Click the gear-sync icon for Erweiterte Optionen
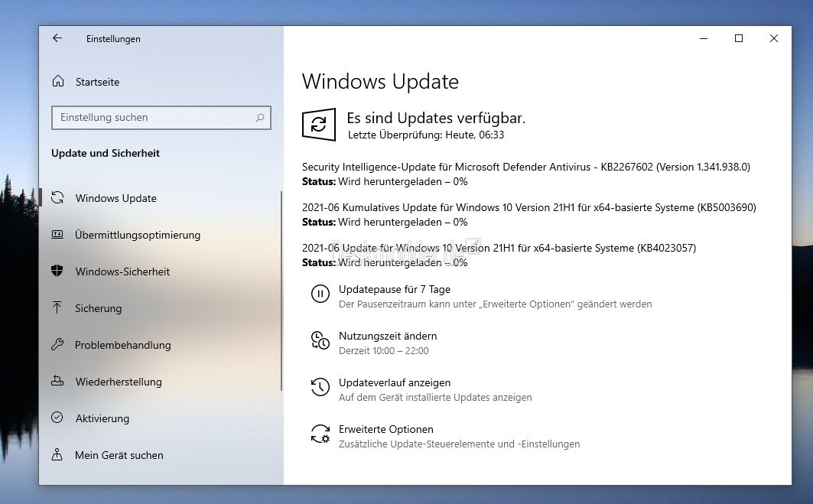This screenshot has width=813, height=504. (320, 434)
